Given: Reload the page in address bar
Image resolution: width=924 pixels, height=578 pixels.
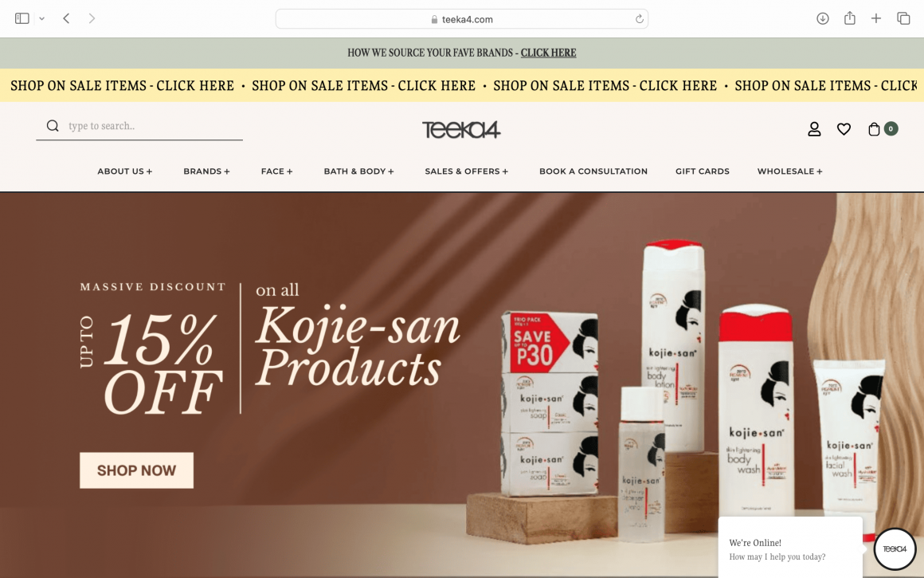Looking at the screenshot, I should (x=640, y=19).
